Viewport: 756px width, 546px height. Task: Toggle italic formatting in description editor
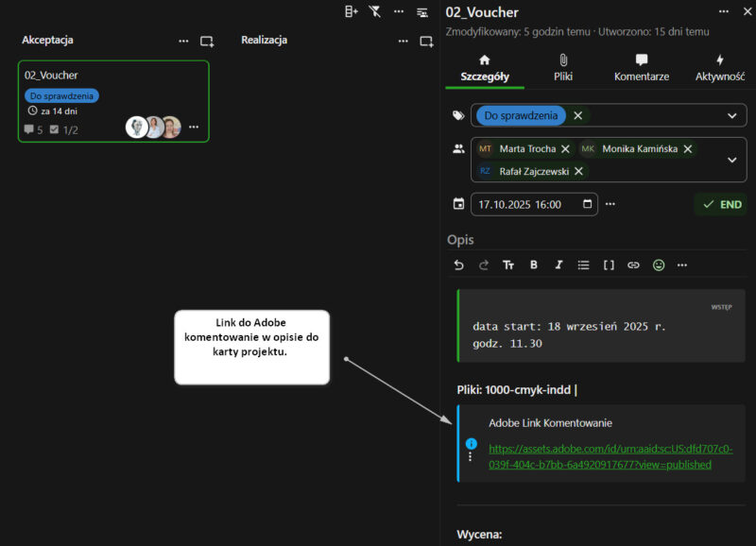pos(558,265)
